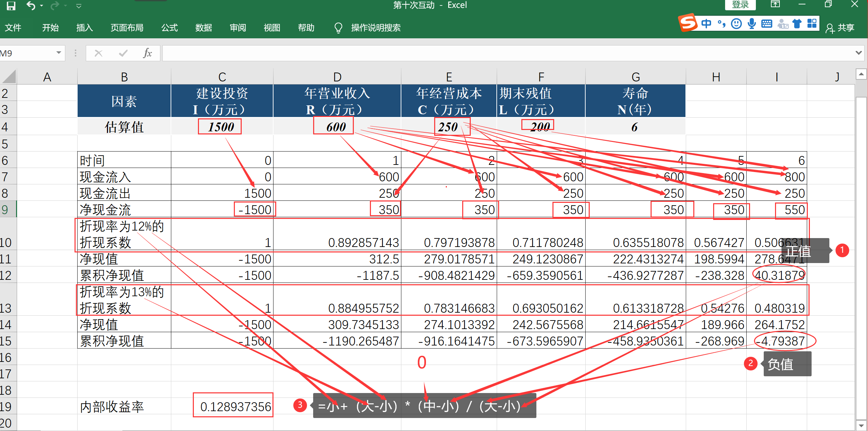
Task: Click the Sogou soft keyboard icon
Action: 767,24
